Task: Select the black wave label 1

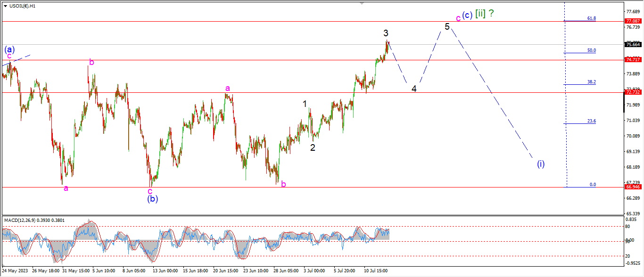Action: coord(305,104)
